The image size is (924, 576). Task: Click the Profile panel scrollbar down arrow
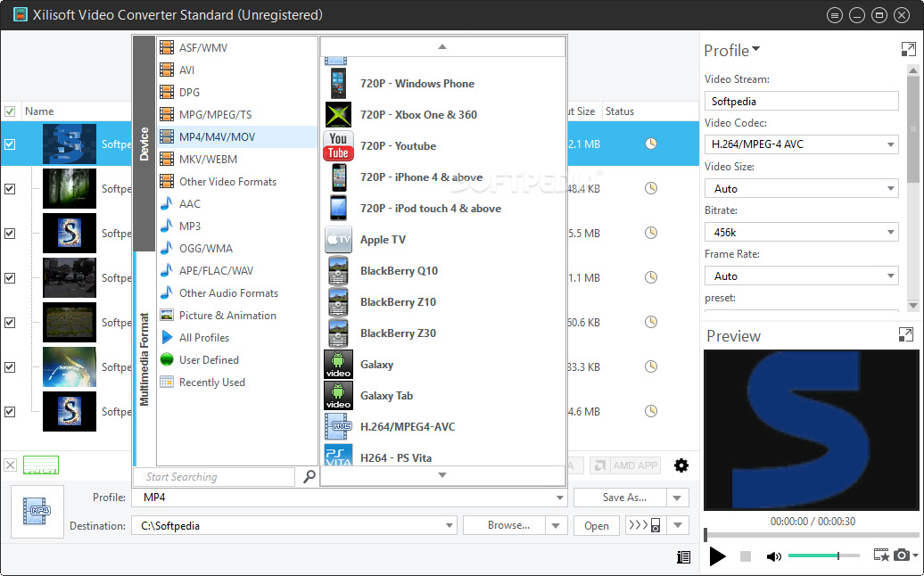point(912,305)
